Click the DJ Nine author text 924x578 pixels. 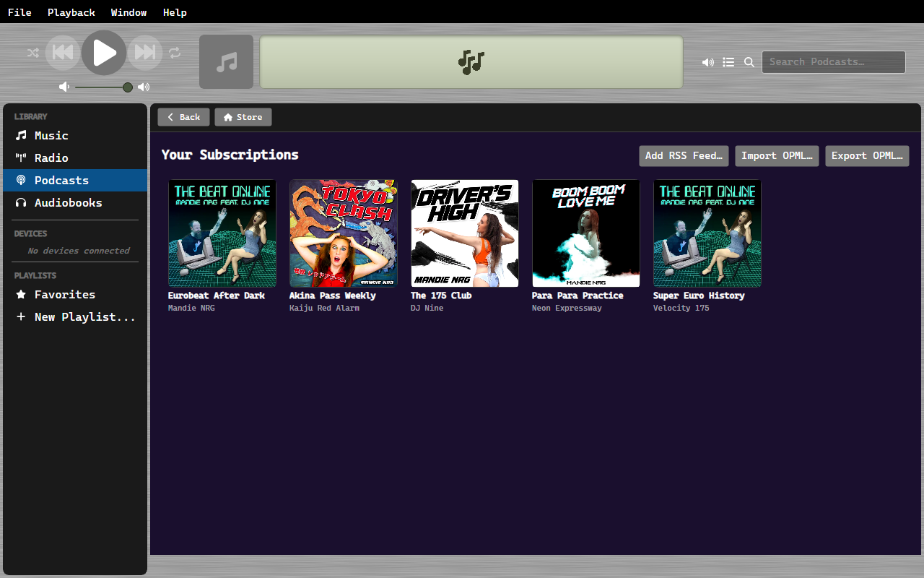427,309
